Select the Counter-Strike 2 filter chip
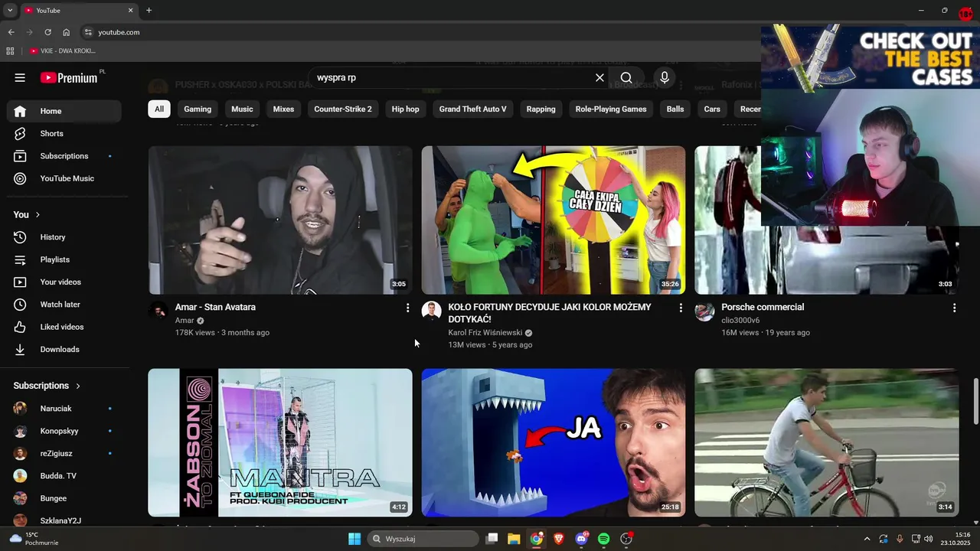The image size is (980, 551). point(343,109)
